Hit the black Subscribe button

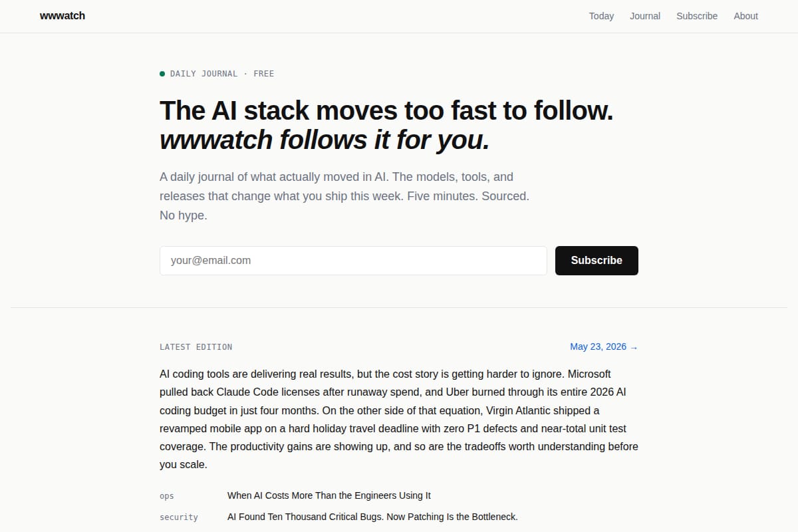(x=597, y=261)
